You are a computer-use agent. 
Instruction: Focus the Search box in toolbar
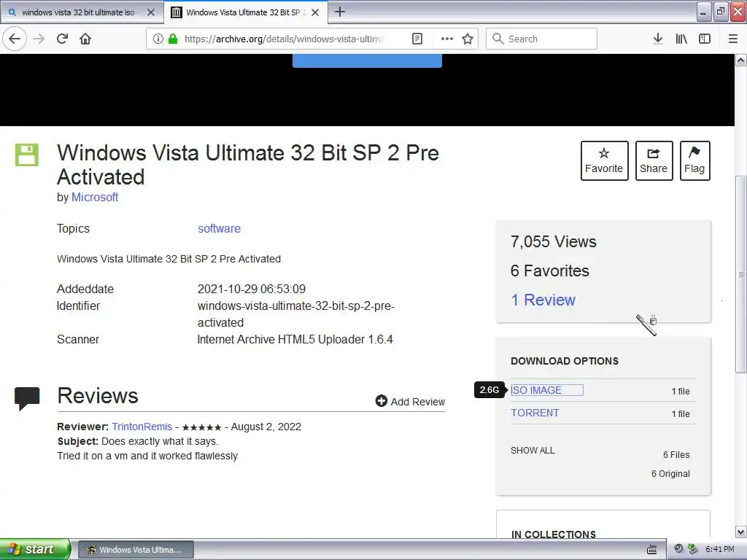pos(541,39)
